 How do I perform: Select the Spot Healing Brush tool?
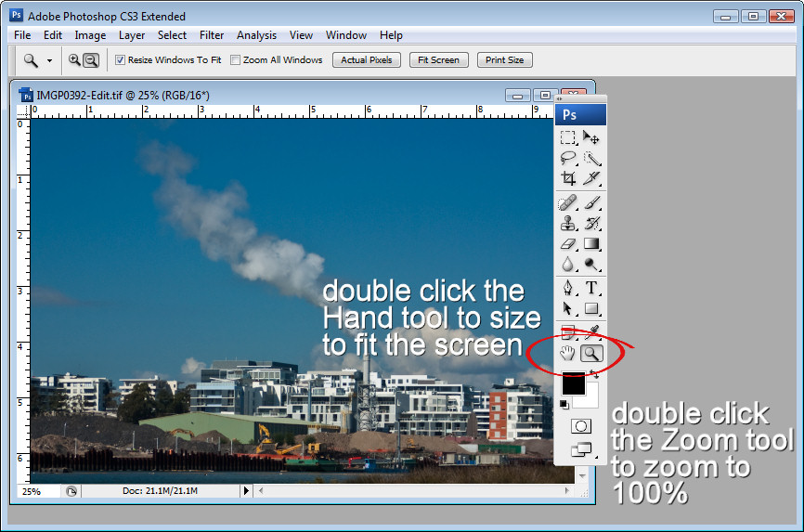tap(567, 203)
